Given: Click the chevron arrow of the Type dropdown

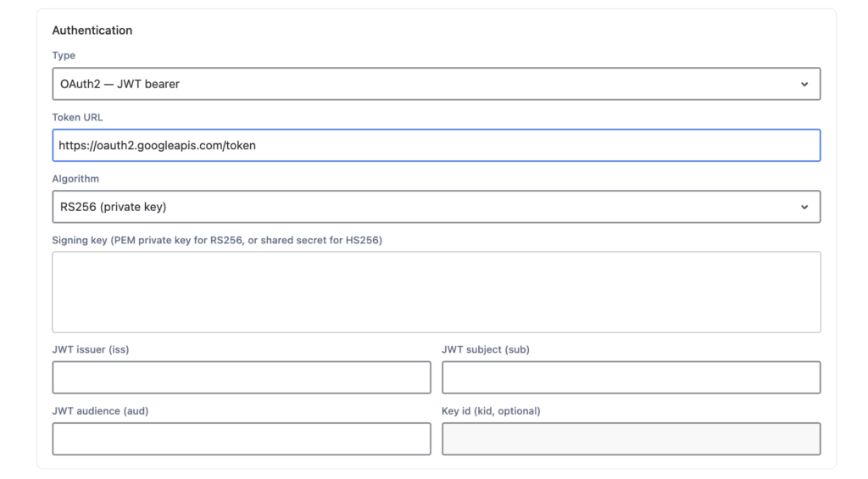Looking at the screenshot, I should coord(804,84).
